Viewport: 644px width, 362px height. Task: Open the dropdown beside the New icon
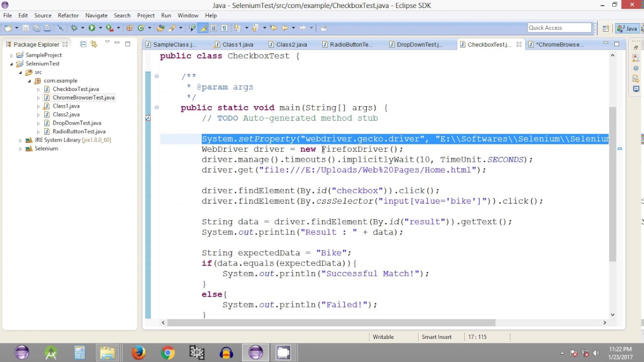click(17, 28)
